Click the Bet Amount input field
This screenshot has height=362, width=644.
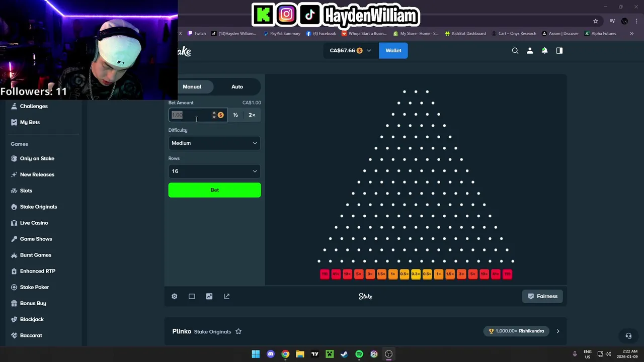(198, 115)
